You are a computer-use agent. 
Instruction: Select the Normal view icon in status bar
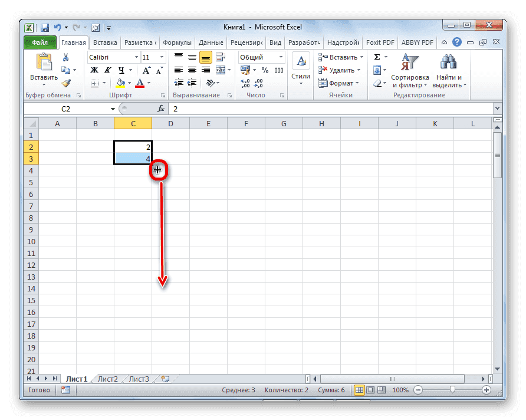[359, 390]
